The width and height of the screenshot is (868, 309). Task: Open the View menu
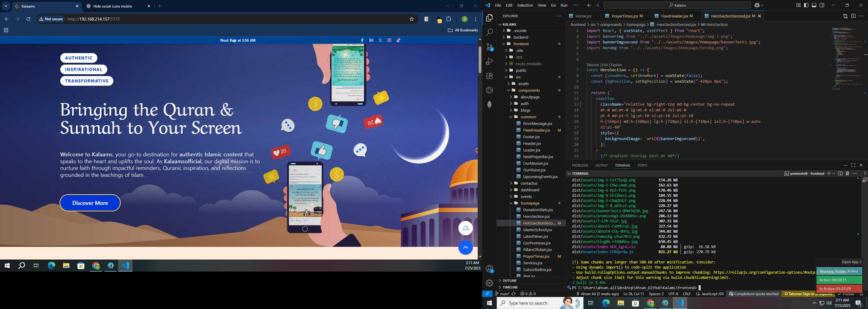[x=542, y=5]
